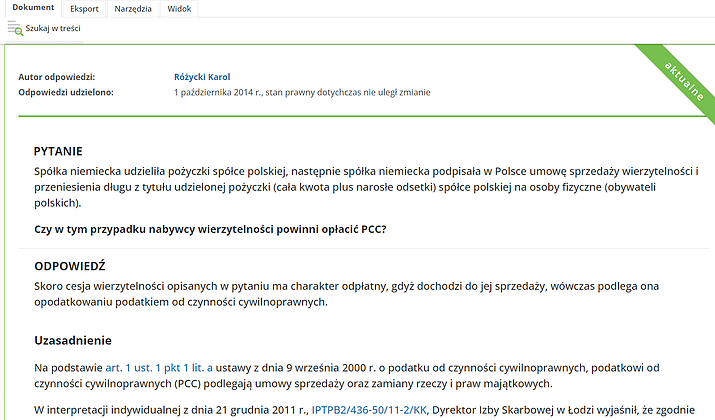Click the search-in-content magnifier icon
The image size is (715, 420).
coord(15,29)
